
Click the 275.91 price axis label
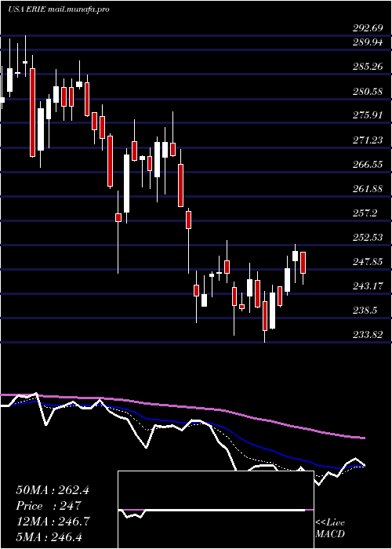coord(368,116)
